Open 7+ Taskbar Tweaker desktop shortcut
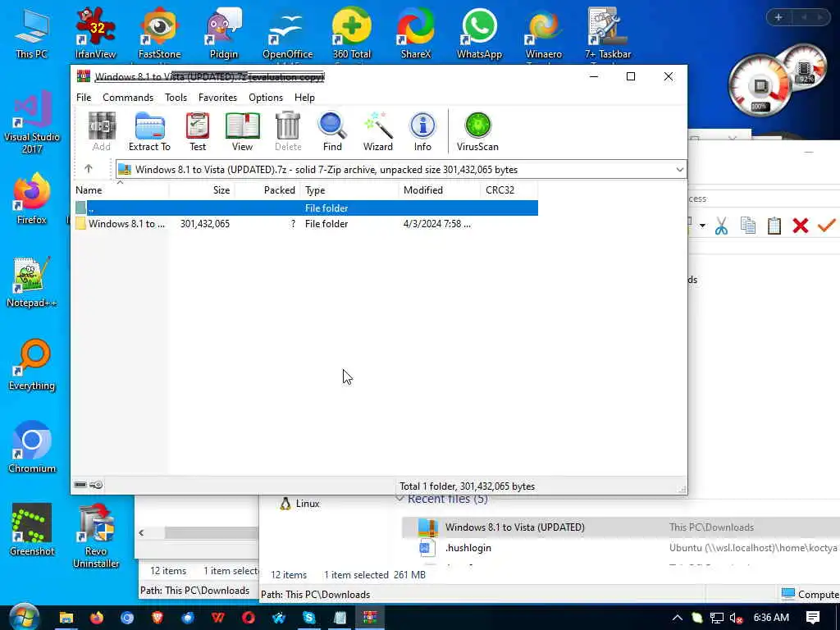The width and height of the screenshot is (840, 630). [608, 34]
